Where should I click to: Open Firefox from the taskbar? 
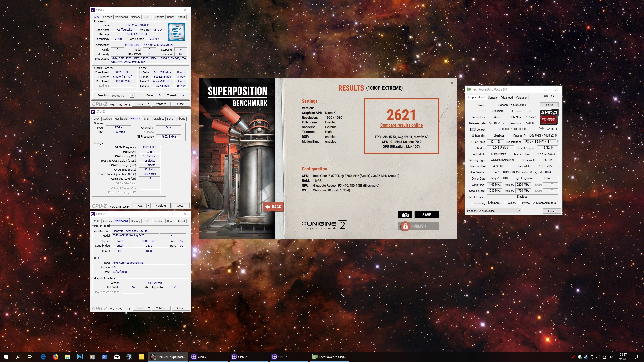click(x=55, y=357)
